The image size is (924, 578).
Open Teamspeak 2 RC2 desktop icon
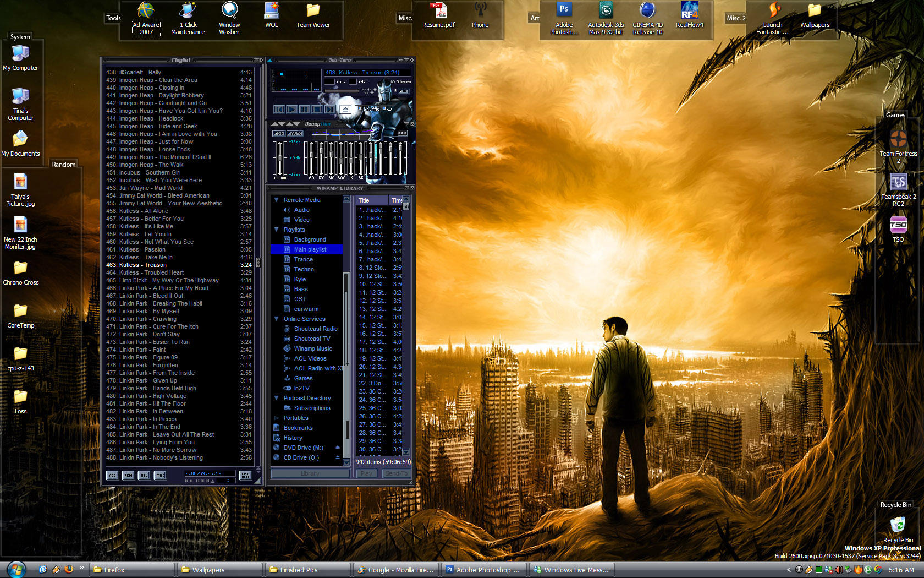(898, 189)
